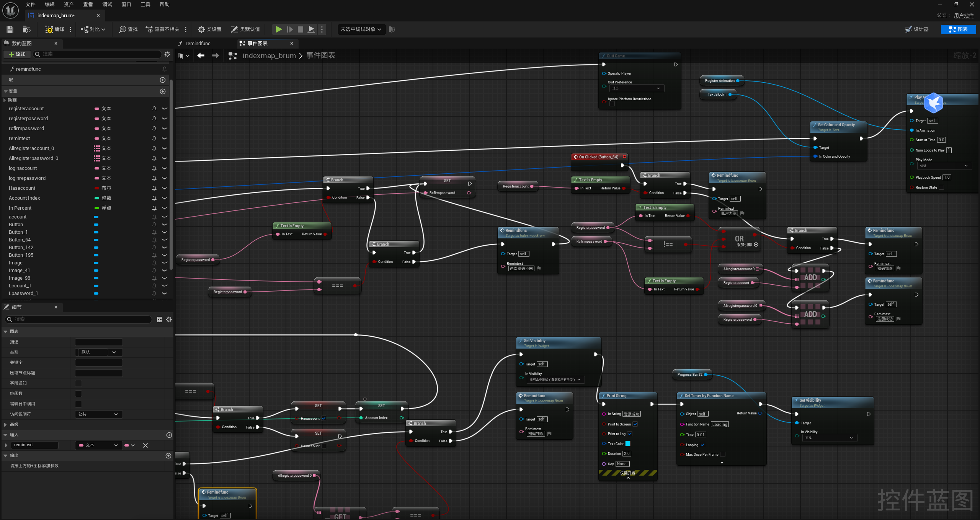Open Quit Preference dropdown on Quit Game

coord(636,88)
